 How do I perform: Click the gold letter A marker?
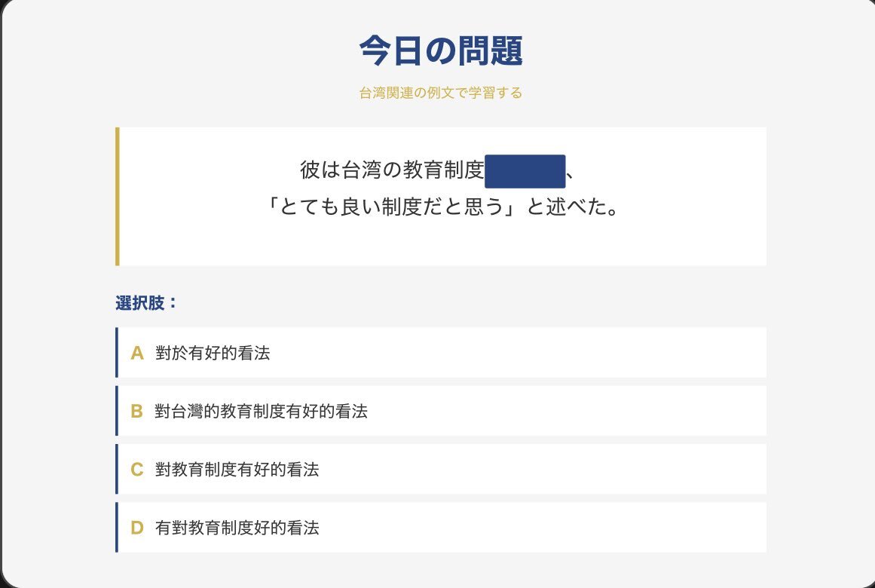pyautogui.click(x=137, y=353)
